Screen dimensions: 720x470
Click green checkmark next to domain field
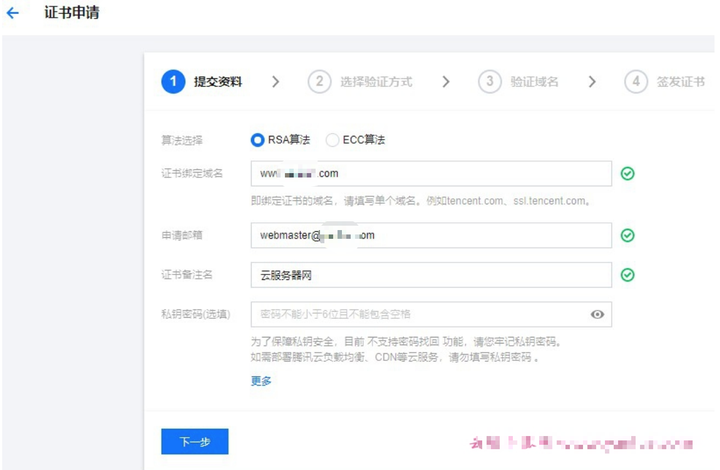627,174
